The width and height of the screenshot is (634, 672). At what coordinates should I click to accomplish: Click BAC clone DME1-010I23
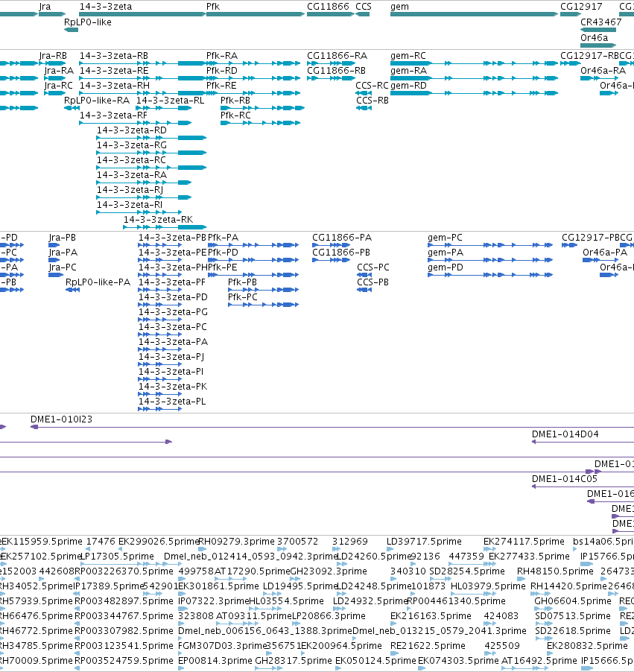tap(61, 419)
